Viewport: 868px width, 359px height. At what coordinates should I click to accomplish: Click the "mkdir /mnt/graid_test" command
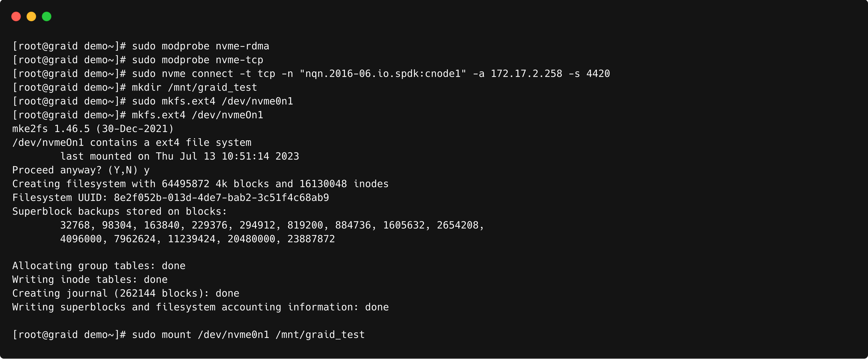click(x=194, y=88)
